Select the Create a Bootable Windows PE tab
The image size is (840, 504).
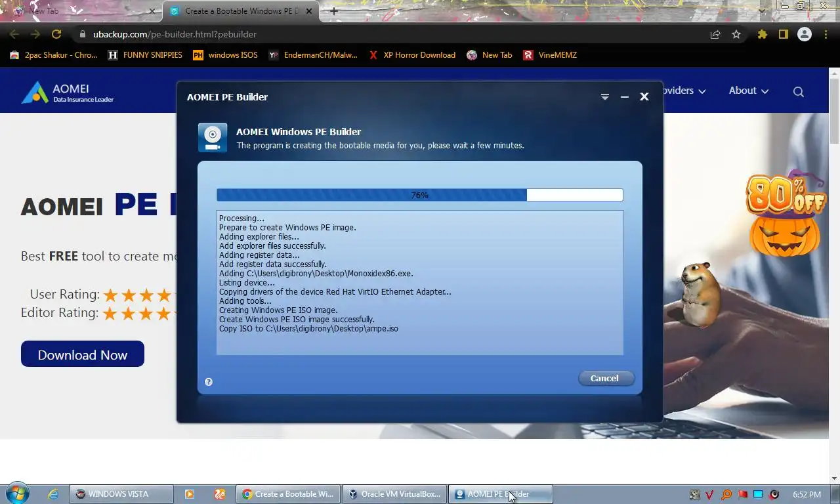point(241,11)
